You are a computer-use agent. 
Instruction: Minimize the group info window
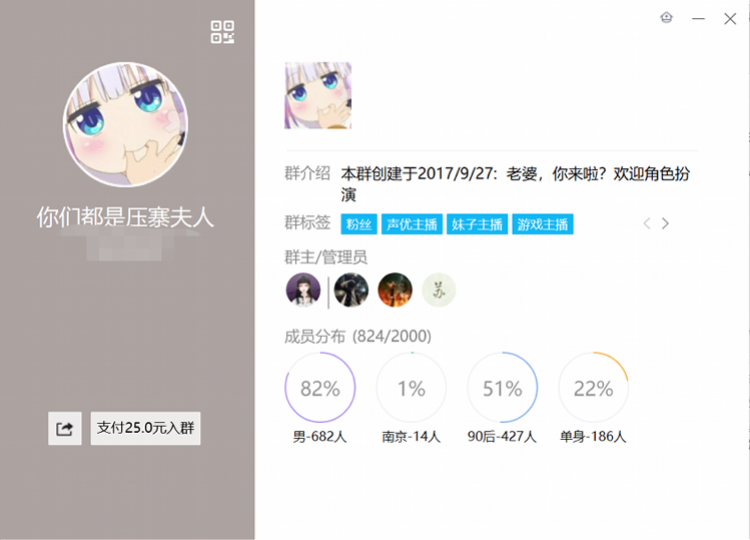click(698, 19)
